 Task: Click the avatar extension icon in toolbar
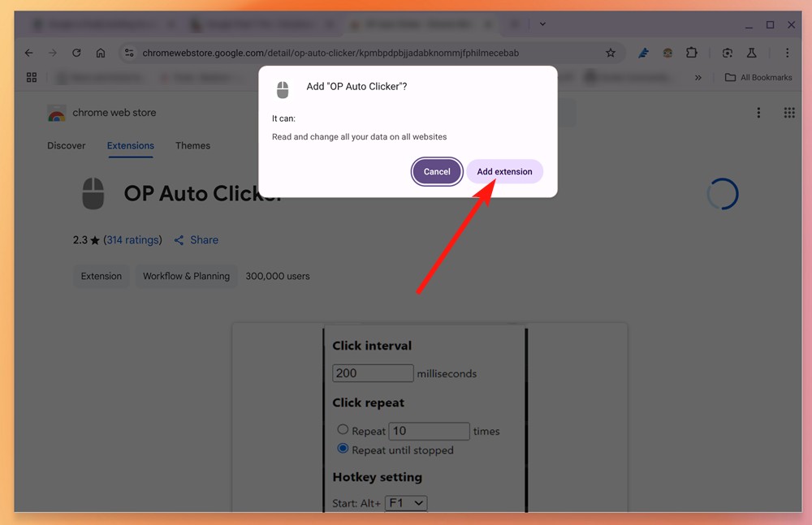(667, 52)
